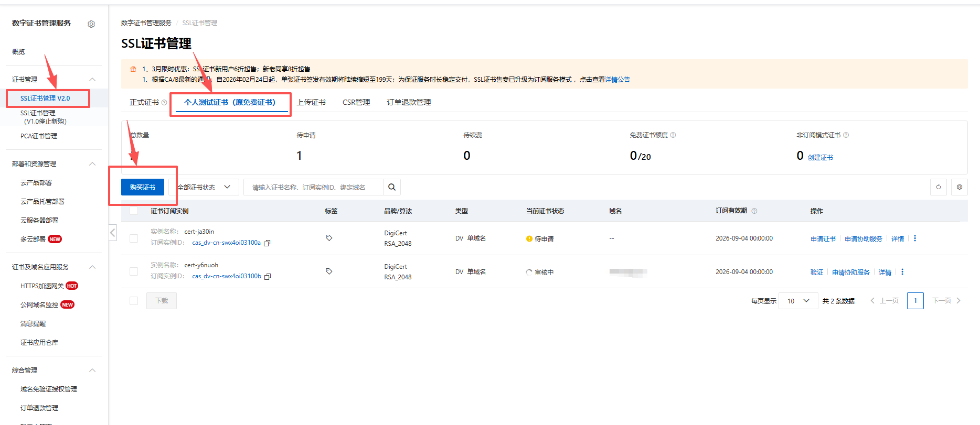The image size is (980, 425).
Task: Click the 申请证书 link for cert-ja30in
Action: pos(823,239)
